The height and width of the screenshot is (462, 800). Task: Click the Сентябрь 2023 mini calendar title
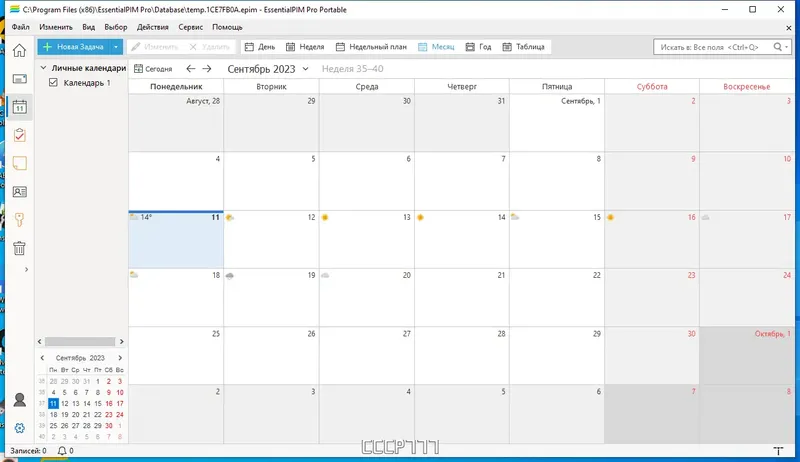[80, 358]
